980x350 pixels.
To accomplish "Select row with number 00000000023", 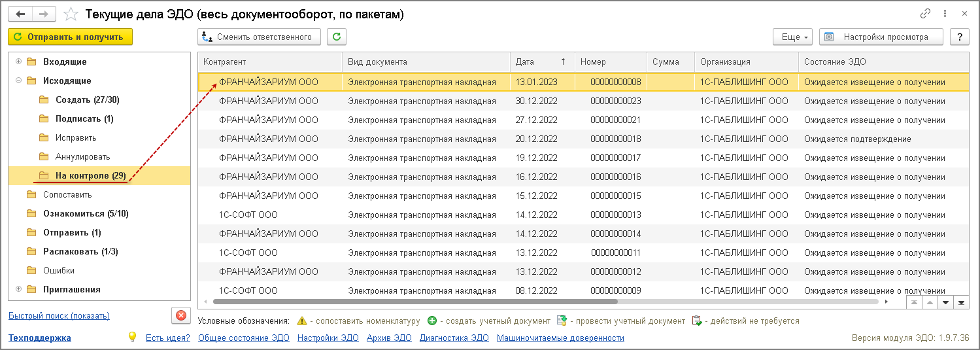I will tap(583, 101).
